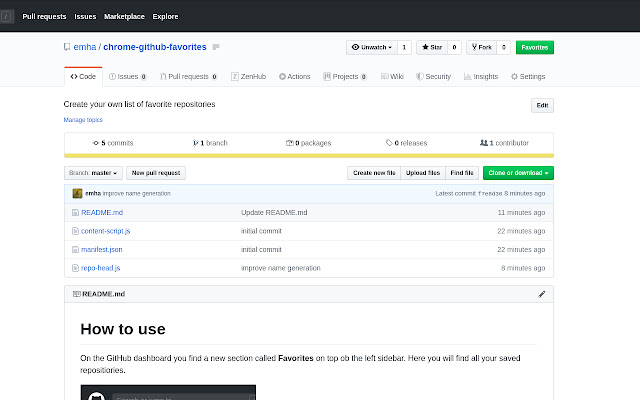Open the Unwatch notifications dropdown
640x400 pixels.
[370, 47]
